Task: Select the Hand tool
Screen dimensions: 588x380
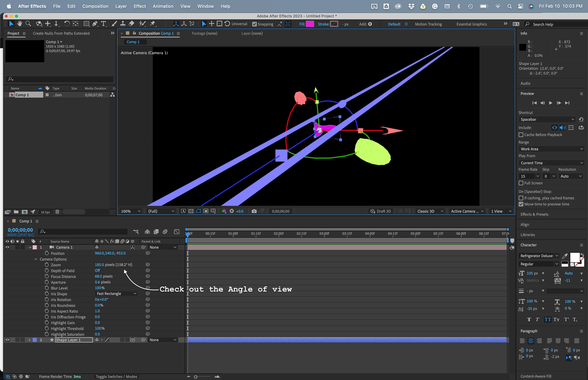Action: 20,24
